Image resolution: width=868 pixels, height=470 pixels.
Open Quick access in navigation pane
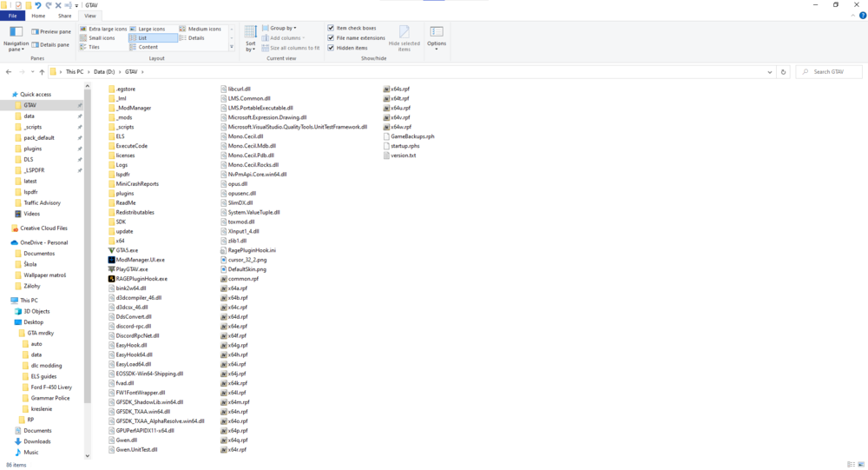[36, 94]
